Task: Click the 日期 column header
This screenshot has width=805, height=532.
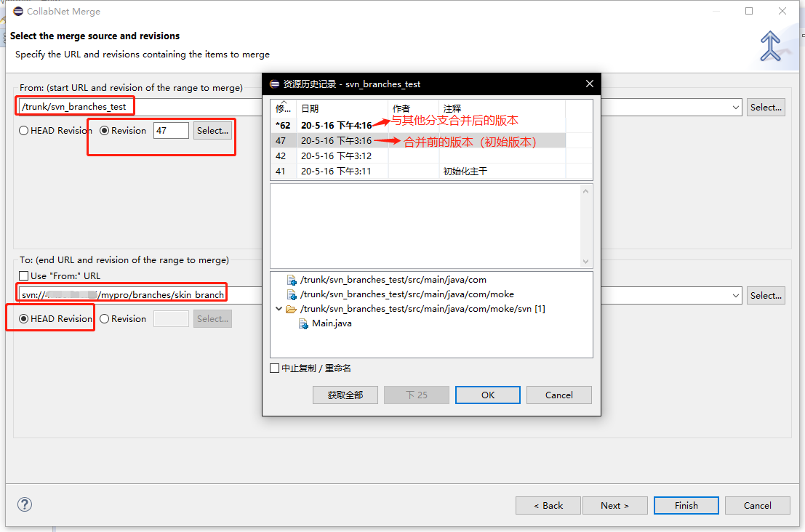Action: [343, 108]
